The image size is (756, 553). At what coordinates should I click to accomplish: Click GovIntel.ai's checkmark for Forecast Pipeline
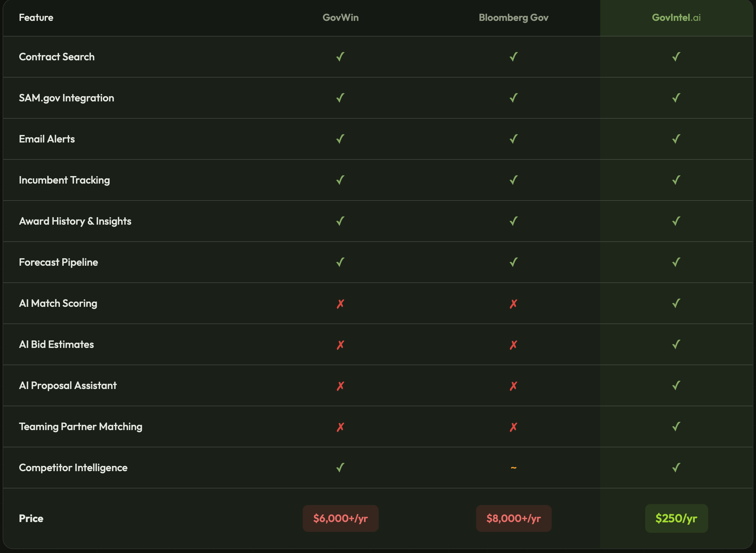pos(676,262)
